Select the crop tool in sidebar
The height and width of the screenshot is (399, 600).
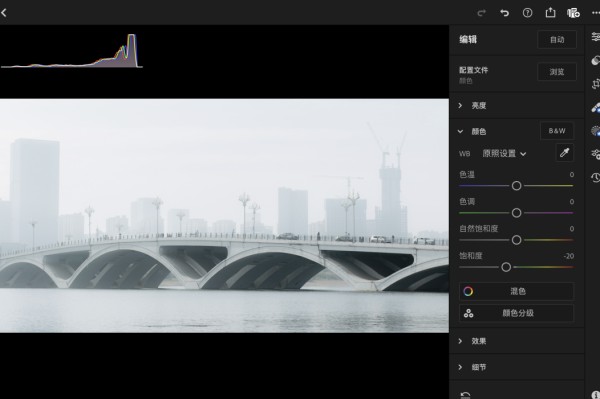coord(595,84)
